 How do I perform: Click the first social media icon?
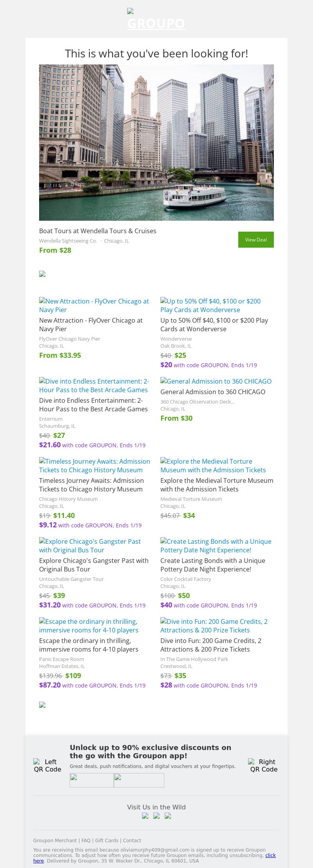click(145, 816)
